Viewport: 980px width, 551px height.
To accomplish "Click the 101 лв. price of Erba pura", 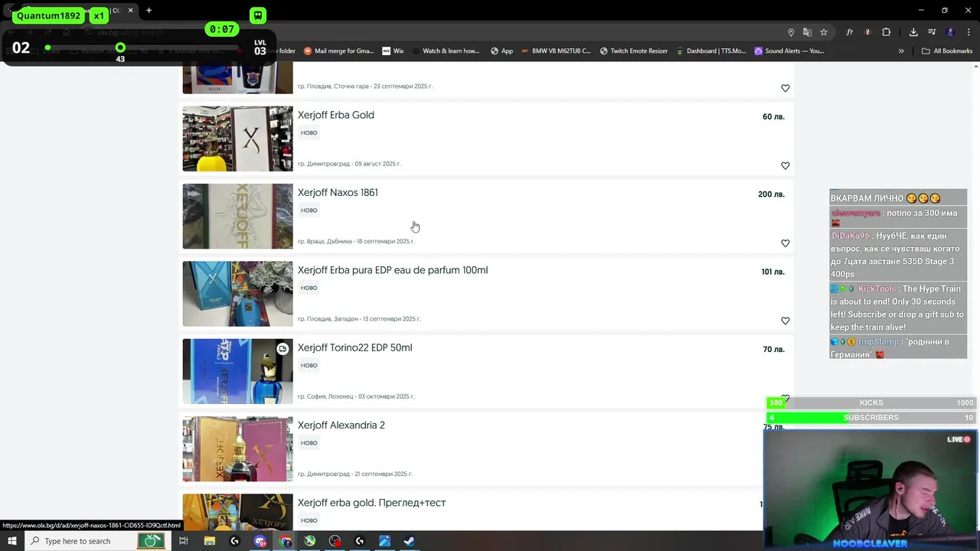I will click(773, 272).
